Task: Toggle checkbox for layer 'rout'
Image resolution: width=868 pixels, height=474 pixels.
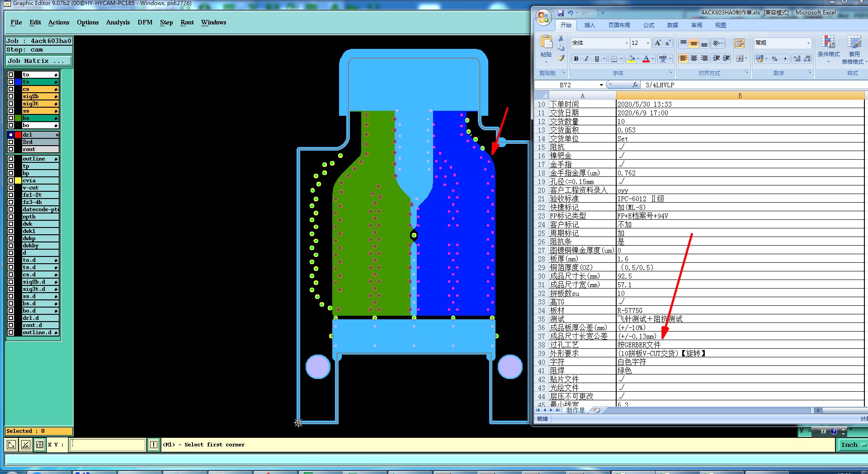Action: (11, 149)
